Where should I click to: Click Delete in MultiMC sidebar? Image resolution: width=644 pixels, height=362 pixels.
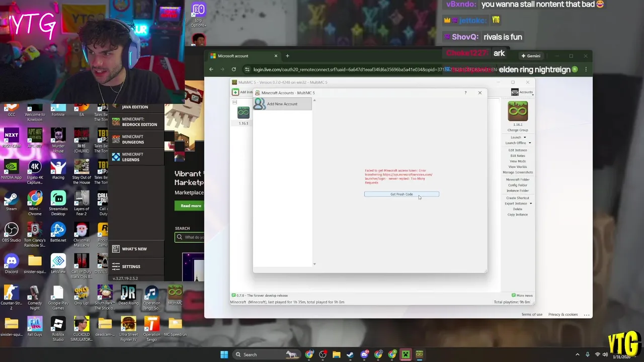click(518, 209)
